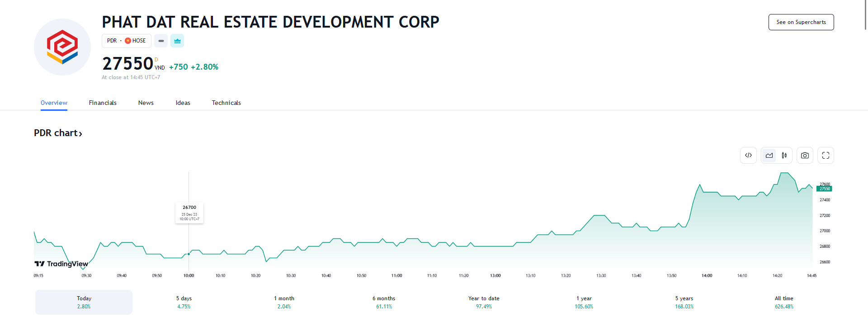Click the Phat Dat company logo
The image size is (868, 331).
62,47
